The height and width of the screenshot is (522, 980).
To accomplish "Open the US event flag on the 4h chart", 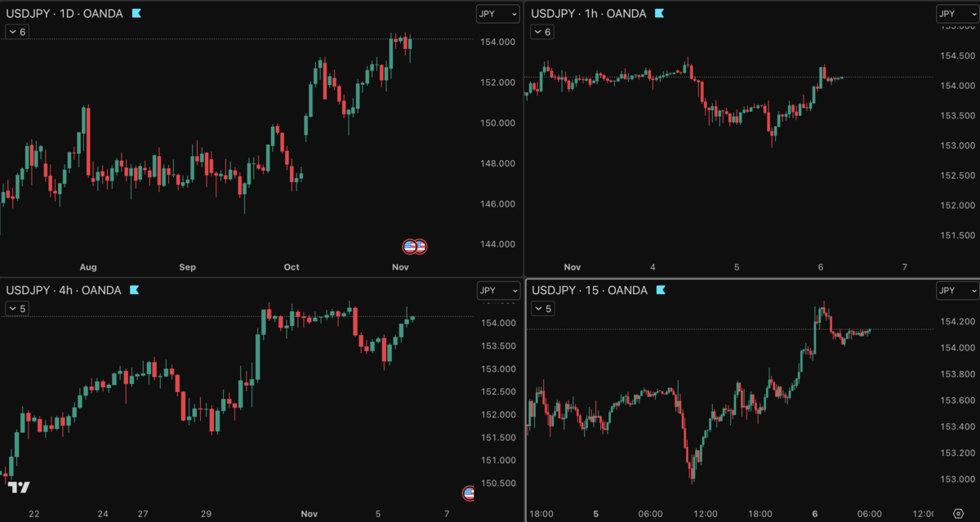I will tap(469, 493).
